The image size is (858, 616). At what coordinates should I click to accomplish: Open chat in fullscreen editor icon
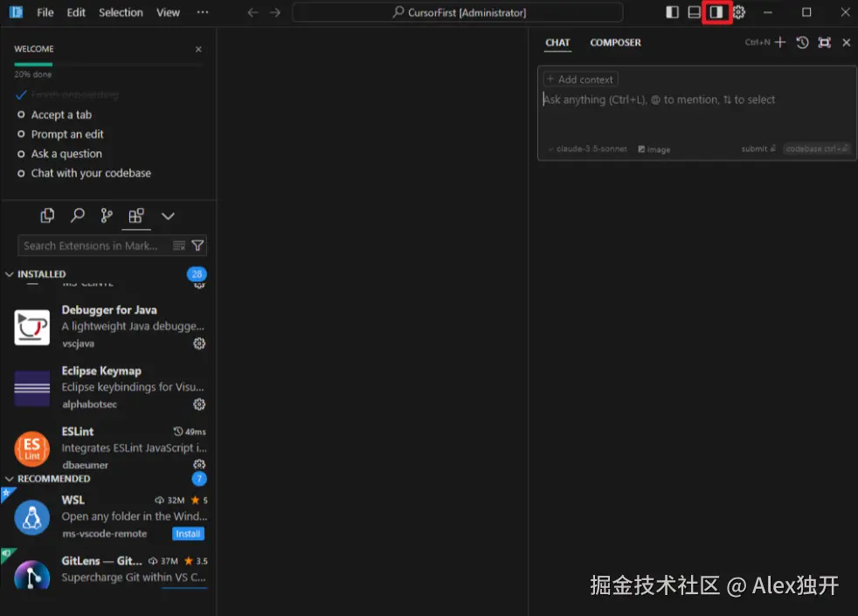tap(825, 42)
